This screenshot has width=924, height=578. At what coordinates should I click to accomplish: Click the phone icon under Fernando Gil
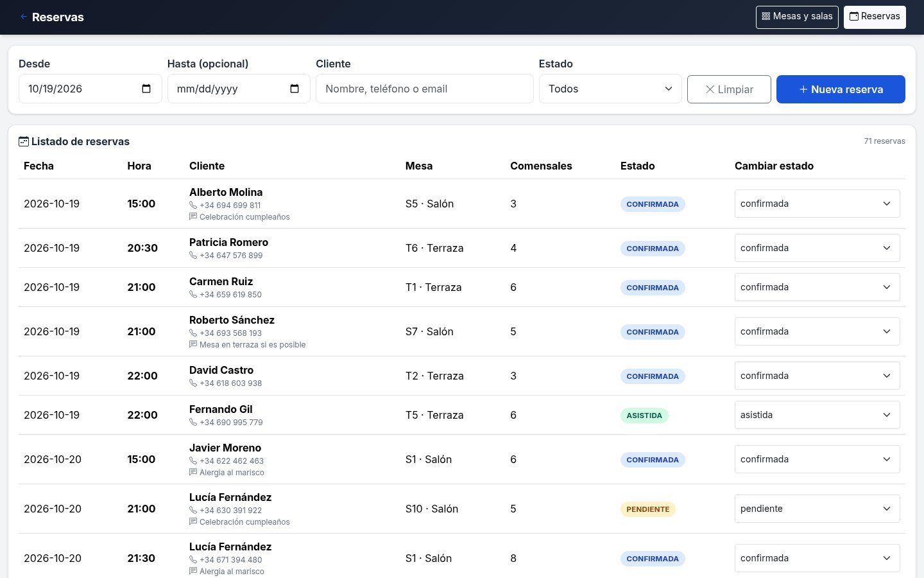point(193,423)
